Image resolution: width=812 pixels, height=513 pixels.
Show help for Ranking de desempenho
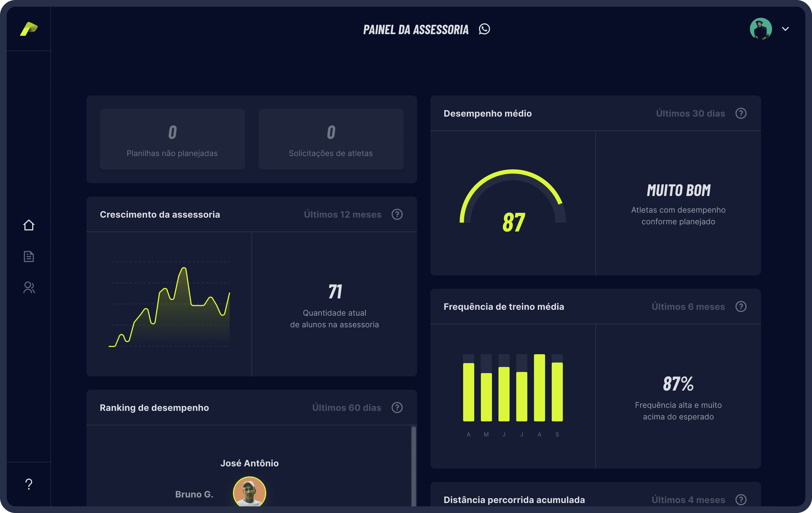[x=397, y=408]
